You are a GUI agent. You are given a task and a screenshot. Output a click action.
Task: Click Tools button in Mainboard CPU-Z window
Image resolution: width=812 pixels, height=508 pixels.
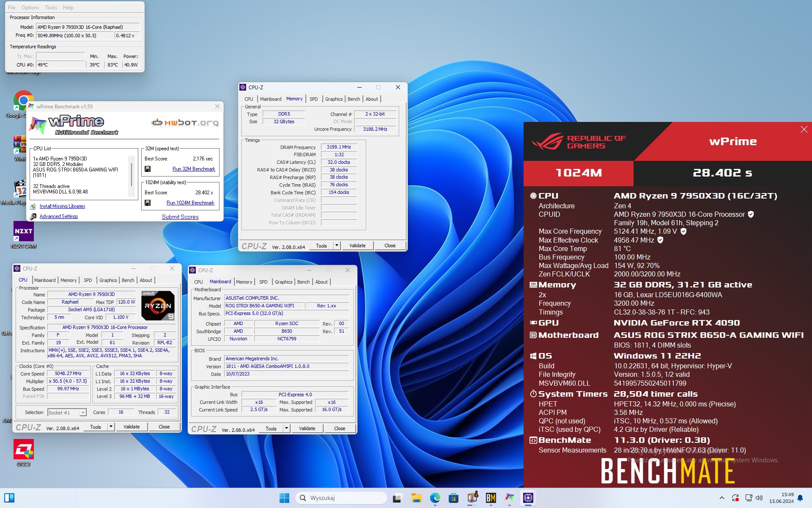point(271,428)
